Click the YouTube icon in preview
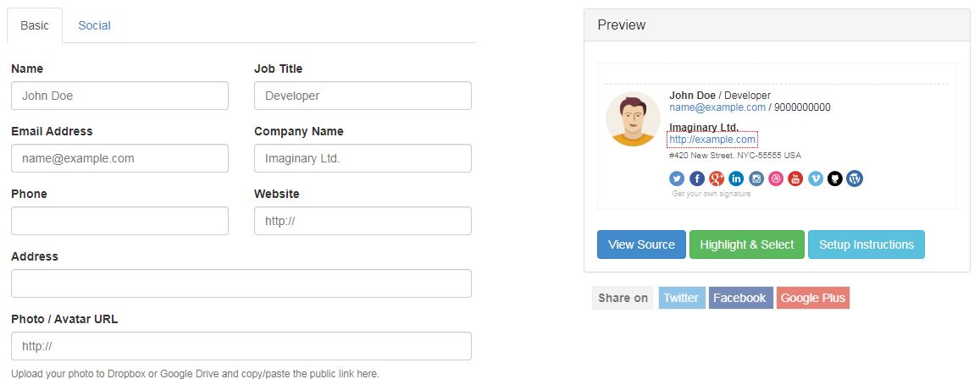Screen dimensions: 980x390 [x=795, y=179]
